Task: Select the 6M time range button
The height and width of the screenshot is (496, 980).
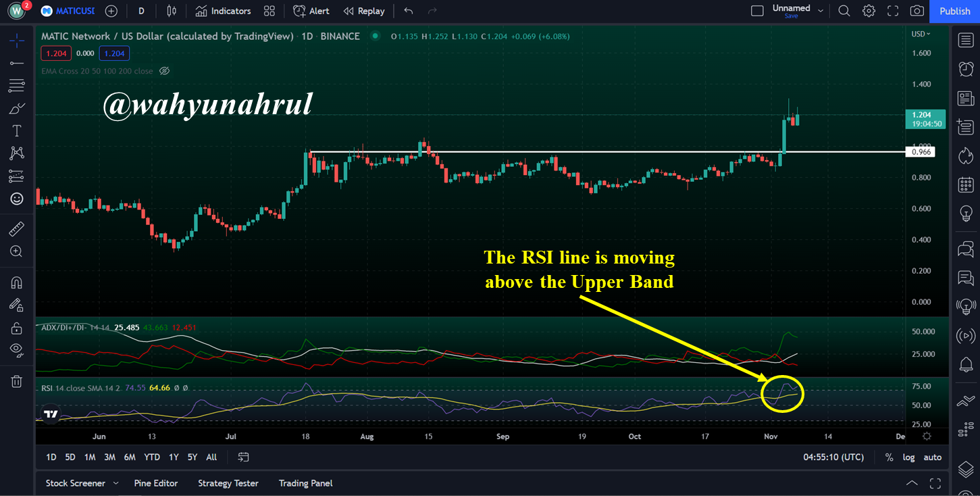Action: (130, 457)
